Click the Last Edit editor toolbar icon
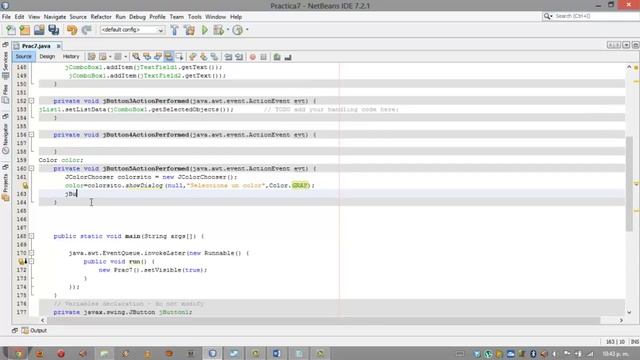The width and height of the screenshot is (640, 360). (x=91, y=57)
